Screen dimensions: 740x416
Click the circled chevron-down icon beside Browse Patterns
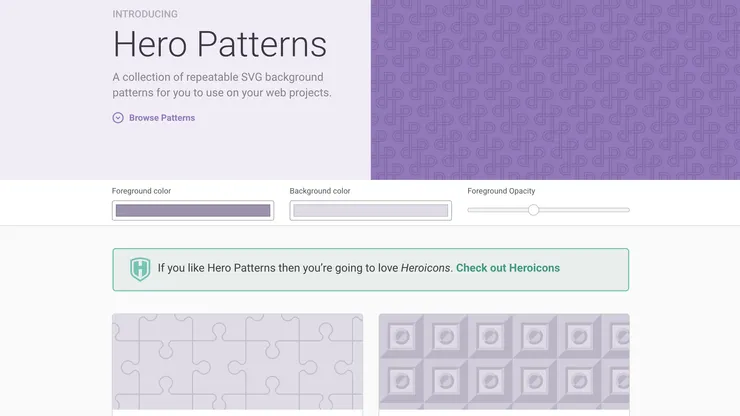pos(118,118)
